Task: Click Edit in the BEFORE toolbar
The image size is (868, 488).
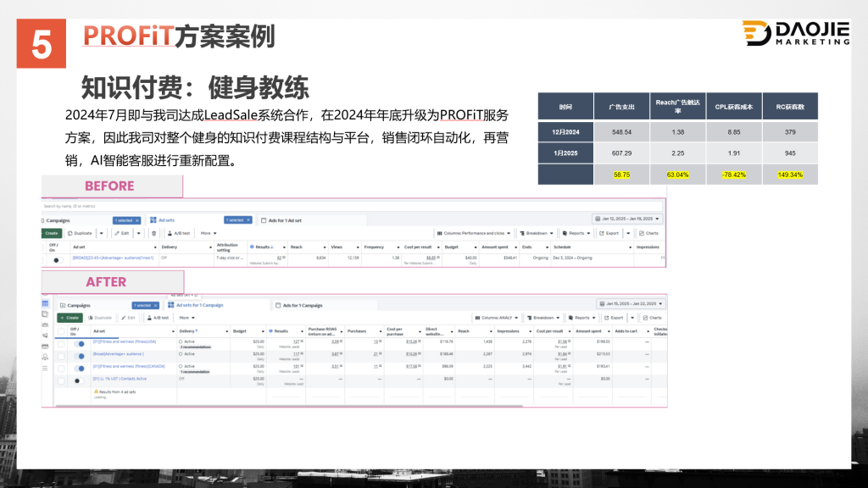Action: click(122, 234)
